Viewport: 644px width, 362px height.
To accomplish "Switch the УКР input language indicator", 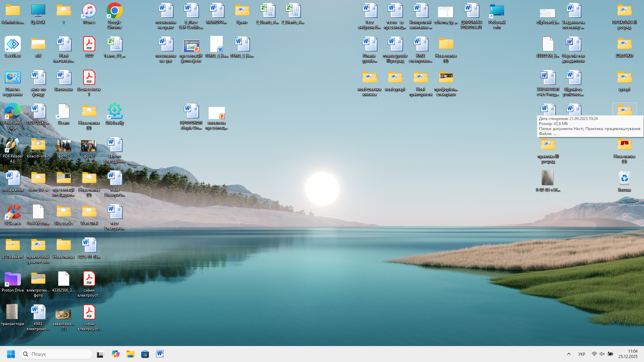I will (x=582, y=354).
